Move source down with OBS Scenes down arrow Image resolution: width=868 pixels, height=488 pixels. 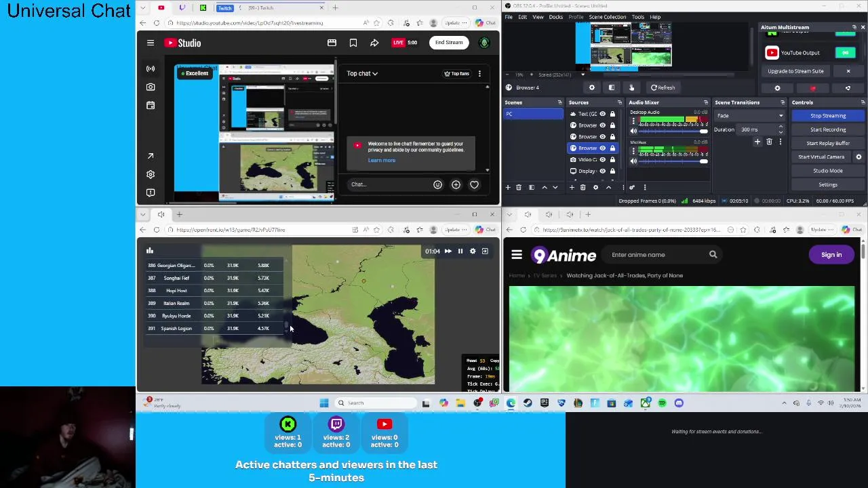coord(555,187)
